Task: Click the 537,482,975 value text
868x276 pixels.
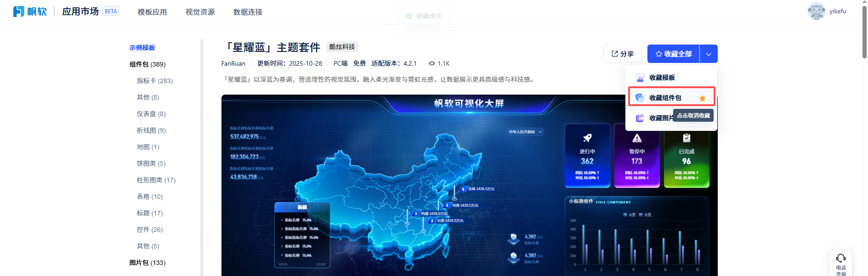Action: (244, 137)
